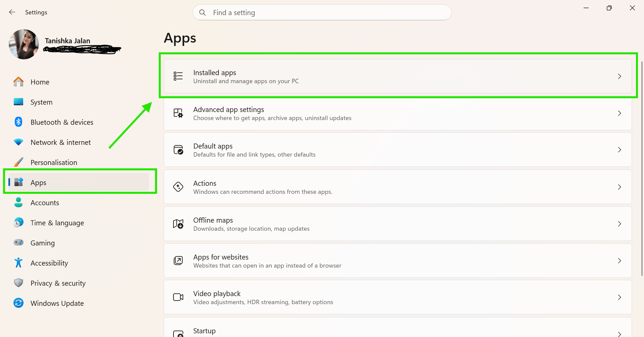
Task: Open Apps for websites
Action: pos(398,261)
